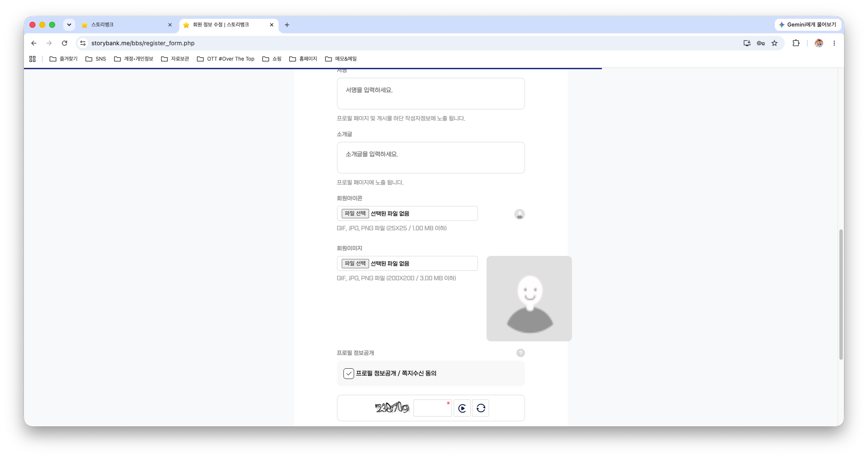Reload the current page

click(65, 43)
